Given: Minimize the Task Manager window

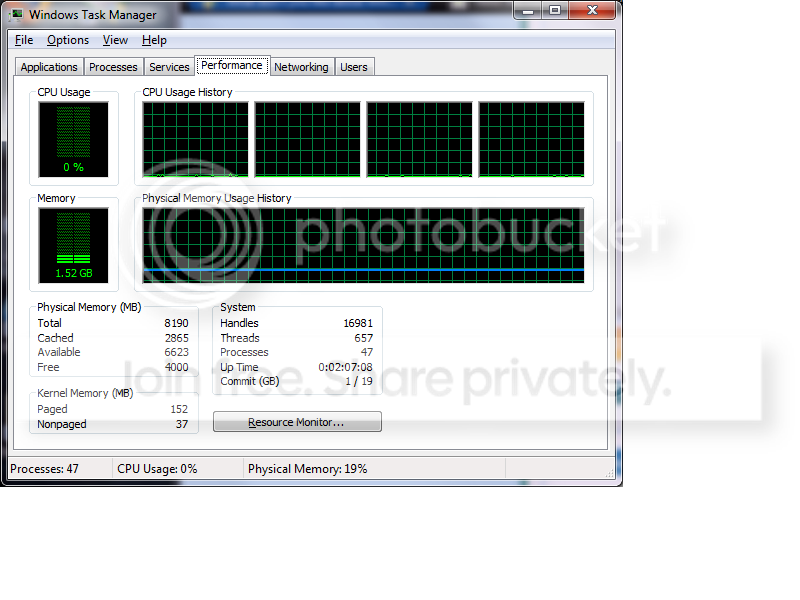Looking at the screenshot, I should (528, 10).
